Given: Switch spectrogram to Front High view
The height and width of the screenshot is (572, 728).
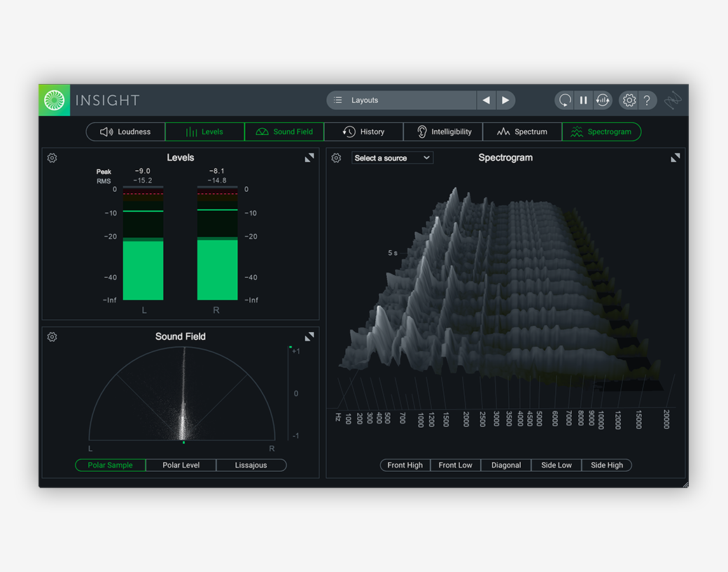Looking at the screenshot, I should pos(405,465).
